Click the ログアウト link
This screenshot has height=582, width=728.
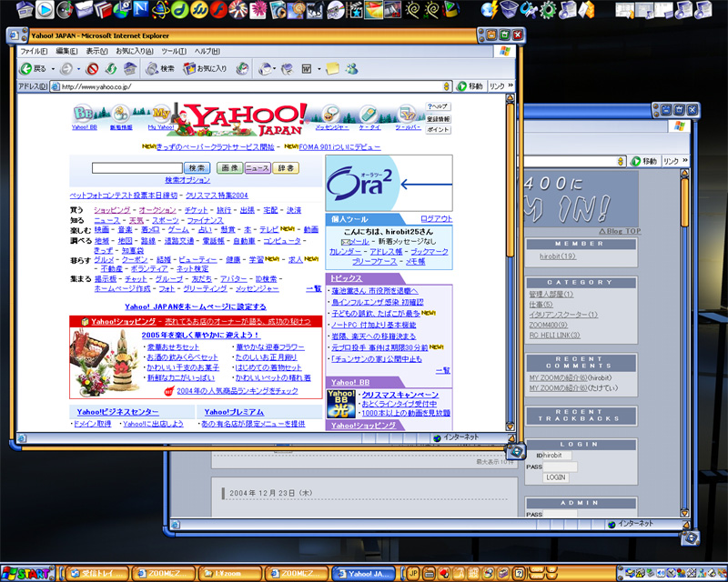[436, 219]
